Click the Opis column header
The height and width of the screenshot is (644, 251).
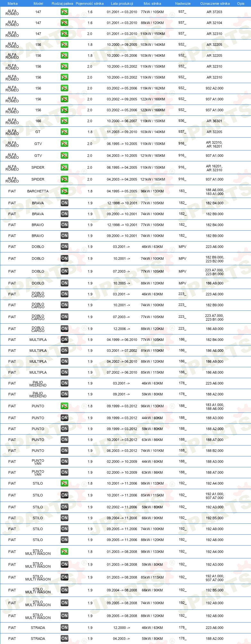click(241, 4)
